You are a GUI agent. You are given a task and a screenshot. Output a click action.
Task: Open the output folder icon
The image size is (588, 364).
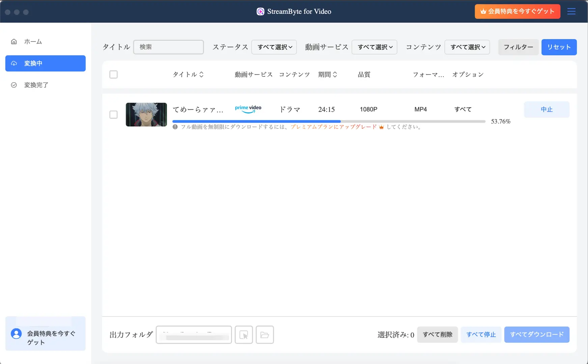(x=264, y=335)
